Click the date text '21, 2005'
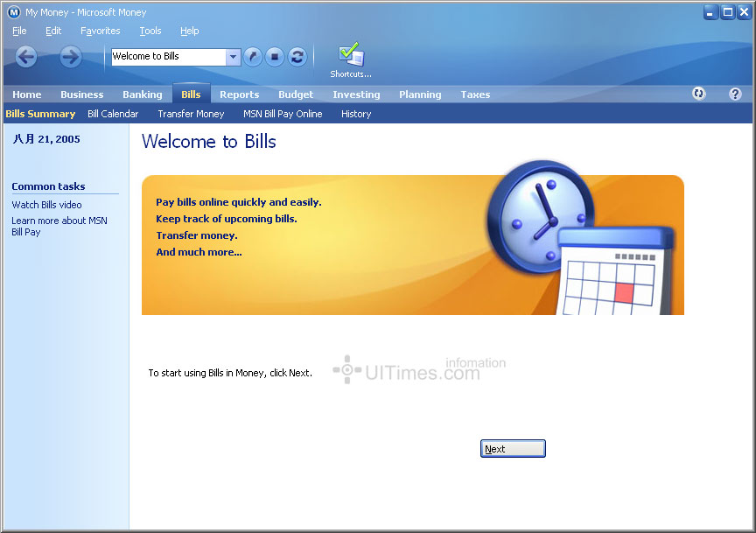 click(x=59, y=139)
